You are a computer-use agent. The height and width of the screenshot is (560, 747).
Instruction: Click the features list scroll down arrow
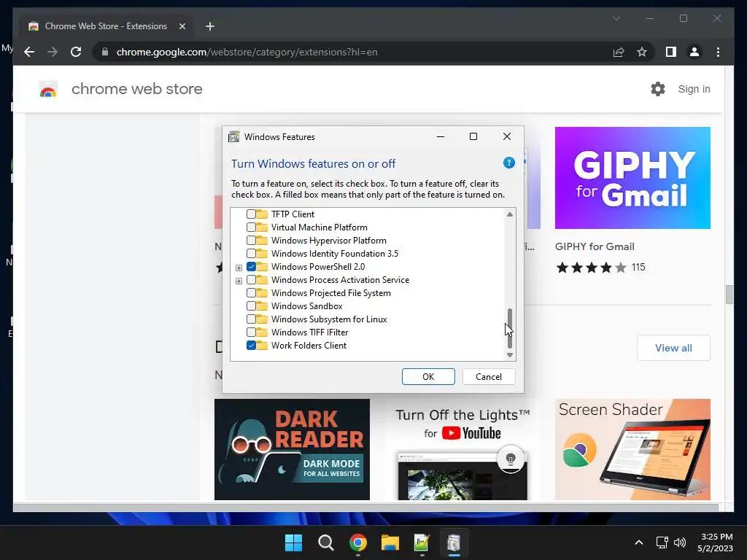click(510, 355)
